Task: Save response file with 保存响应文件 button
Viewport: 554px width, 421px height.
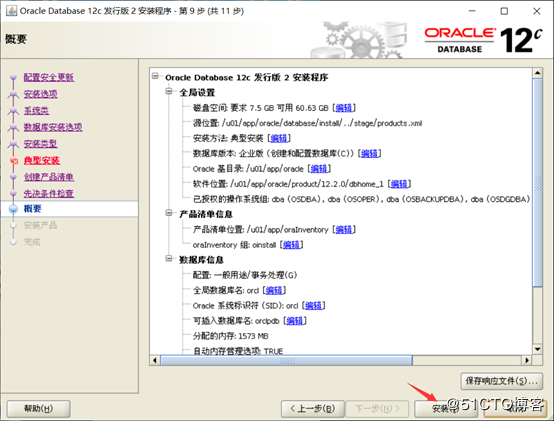Action: 502,381
